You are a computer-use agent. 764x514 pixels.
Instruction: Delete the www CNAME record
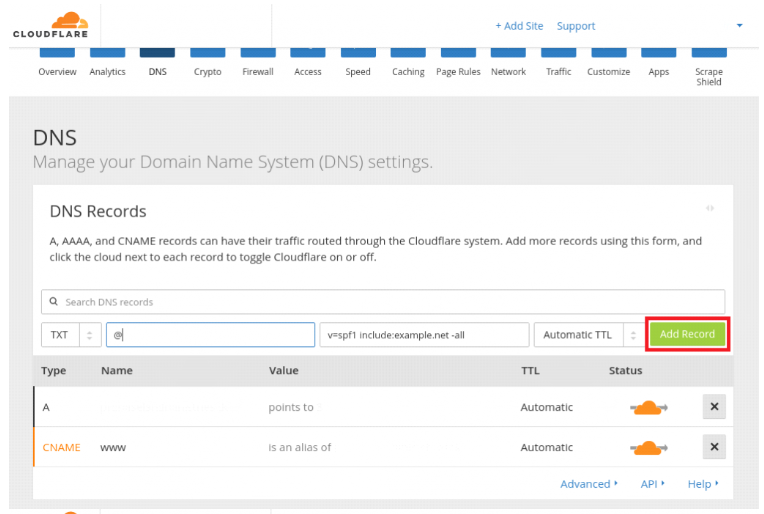click(714, 447)
